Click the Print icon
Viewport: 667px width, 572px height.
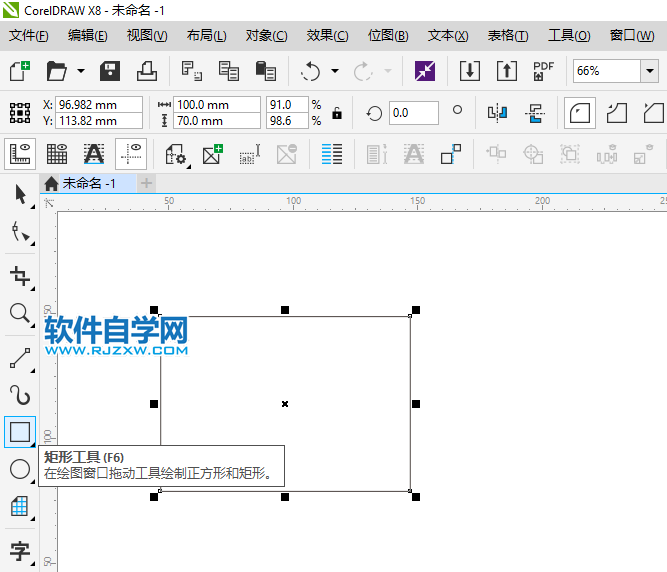(147, 71)
